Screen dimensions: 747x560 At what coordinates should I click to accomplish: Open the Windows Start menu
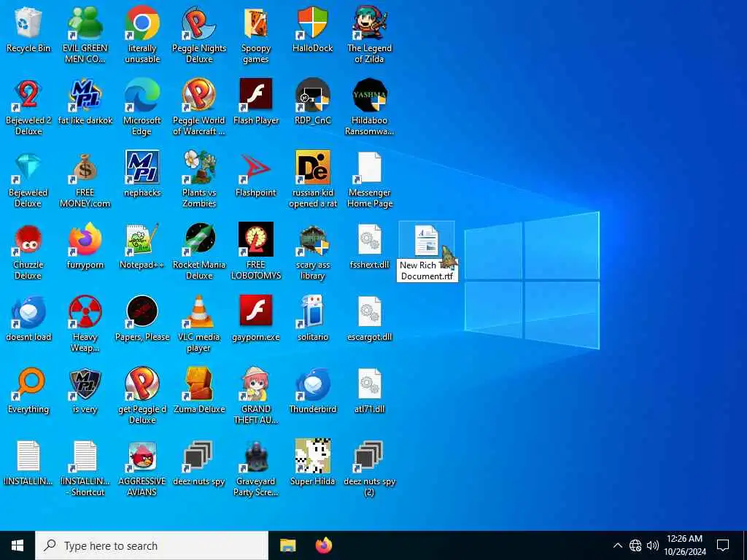coord(18,545)
